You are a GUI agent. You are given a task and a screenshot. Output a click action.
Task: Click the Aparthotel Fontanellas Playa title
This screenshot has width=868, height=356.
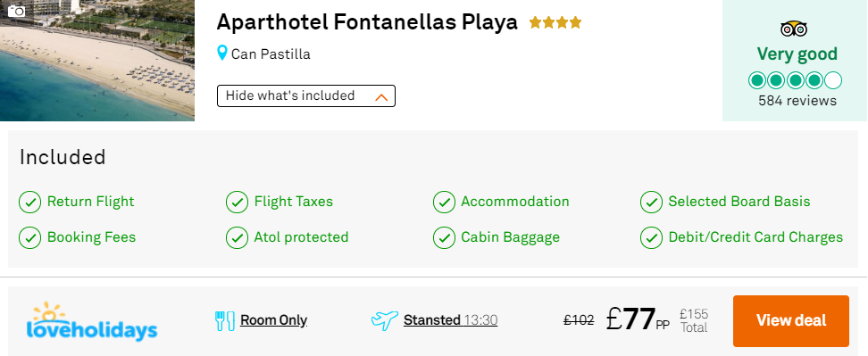pos(367,22)
